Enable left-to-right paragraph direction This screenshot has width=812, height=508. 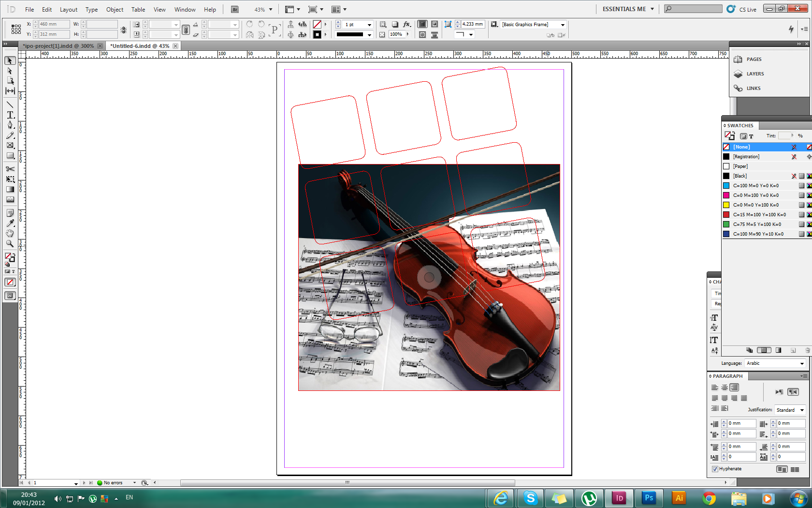779,392
